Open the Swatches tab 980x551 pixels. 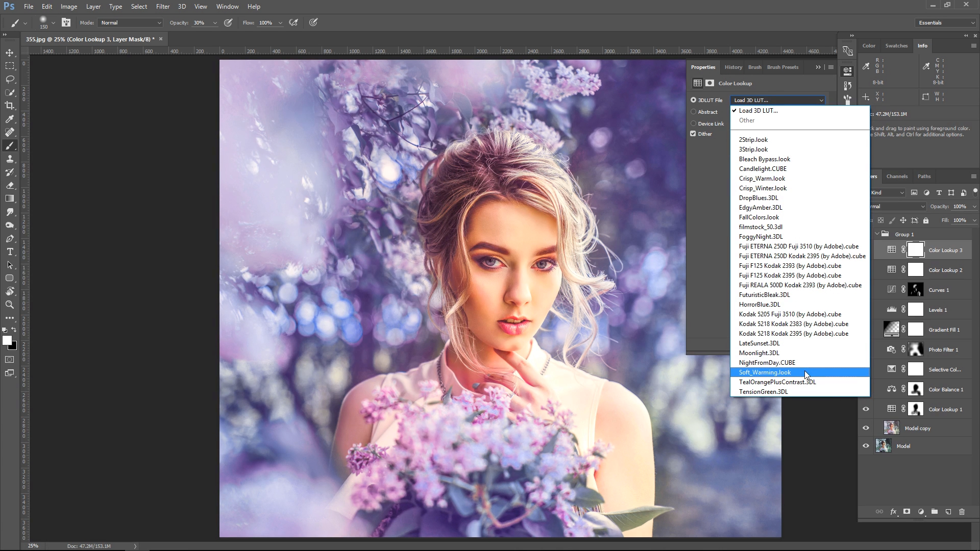pyautogui.click(x=896, y=45)
